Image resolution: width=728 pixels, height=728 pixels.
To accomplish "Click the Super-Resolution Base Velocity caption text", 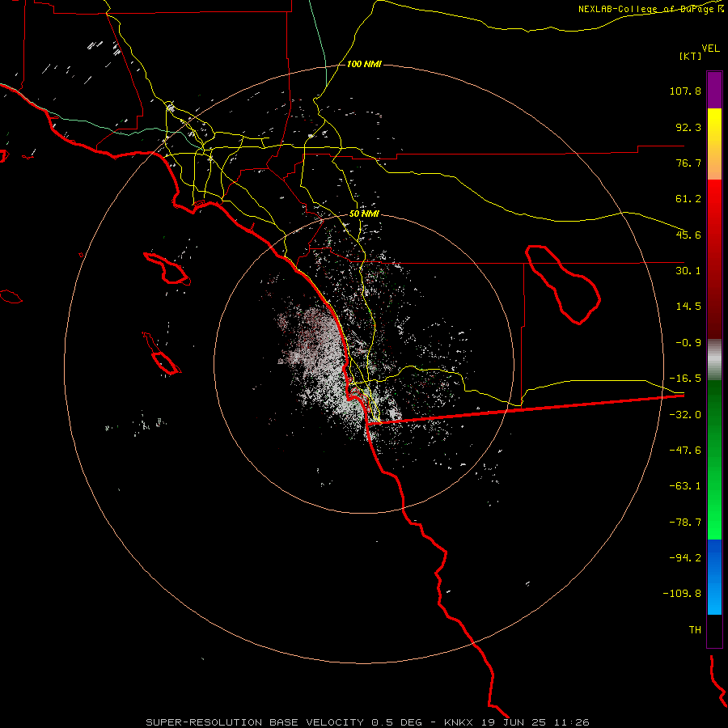I will point(367,722).
